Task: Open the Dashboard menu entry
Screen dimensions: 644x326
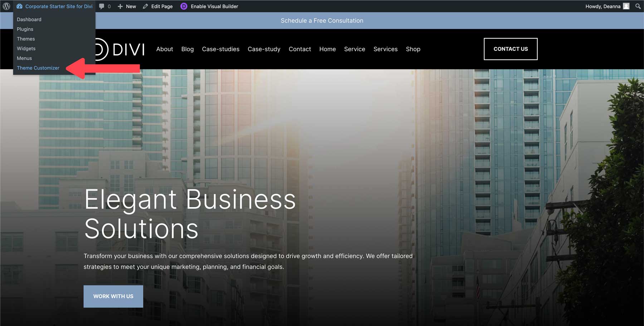Action: tap(29, 19)
